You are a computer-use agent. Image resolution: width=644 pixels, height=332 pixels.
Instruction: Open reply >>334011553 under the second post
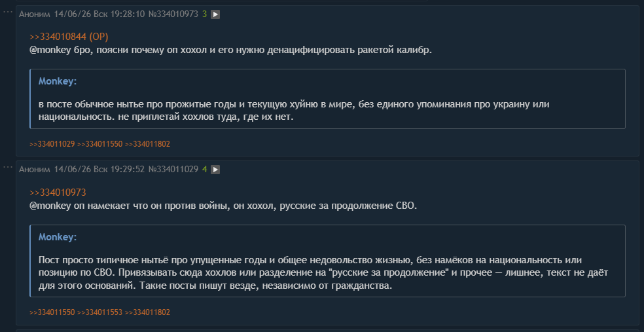pyautogui.click(x=99, y=312)
